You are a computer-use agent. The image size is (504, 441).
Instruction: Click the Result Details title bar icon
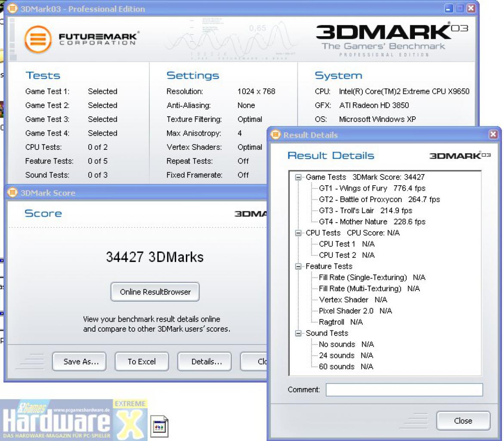[x=275, y=134]
